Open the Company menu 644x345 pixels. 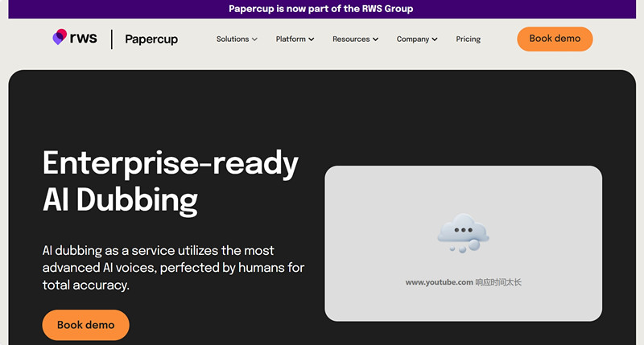tap(413, 39)
